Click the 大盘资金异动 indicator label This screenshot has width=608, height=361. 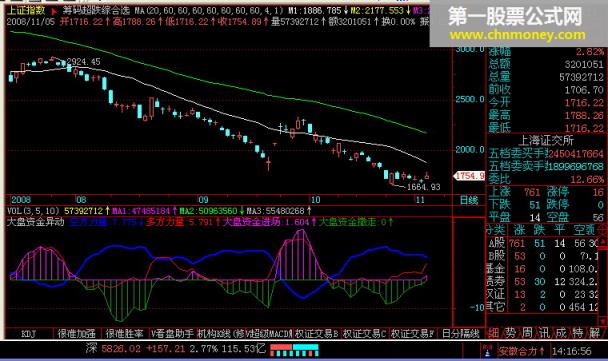click(36, 222)
